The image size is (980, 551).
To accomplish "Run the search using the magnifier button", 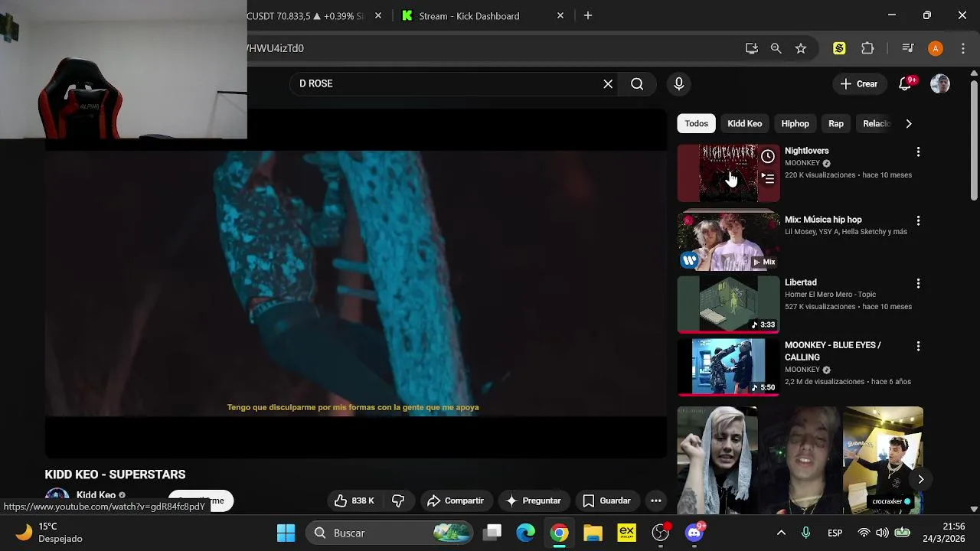I will 637,83.
